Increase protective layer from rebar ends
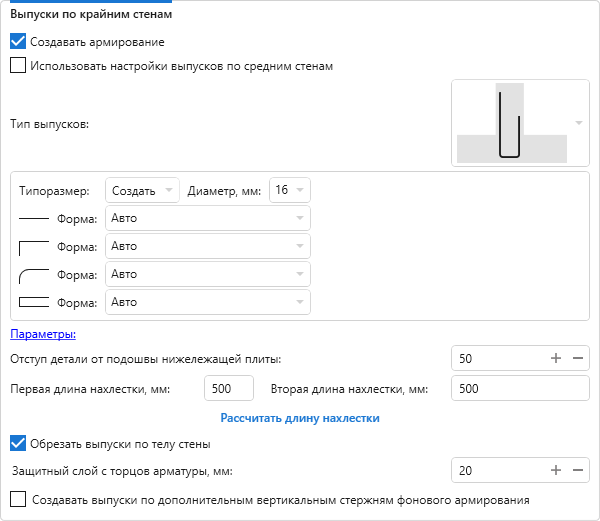600x521 pixels. tap(556, 469)
